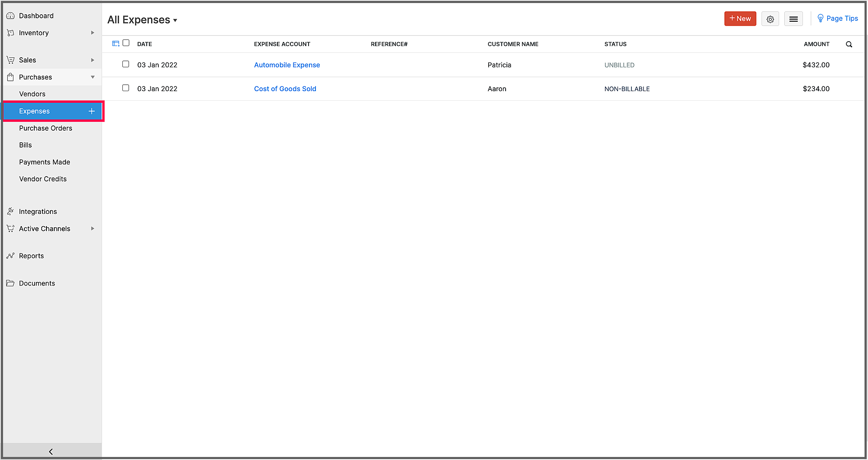This screenshot has height=460, width=868.
Task: Open the hamburger more-options menu
Action: click(793, 19)
